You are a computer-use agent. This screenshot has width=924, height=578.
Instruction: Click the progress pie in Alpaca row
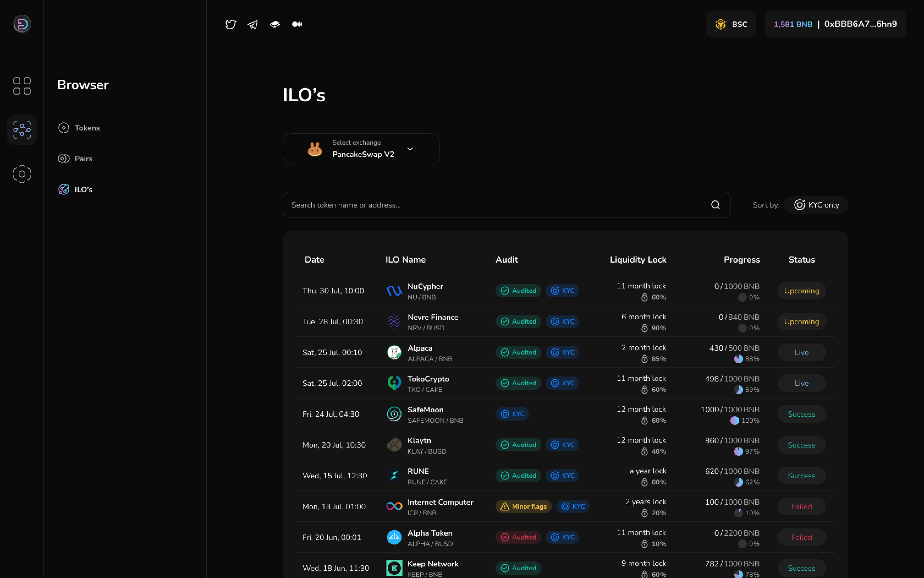[738, 359]
